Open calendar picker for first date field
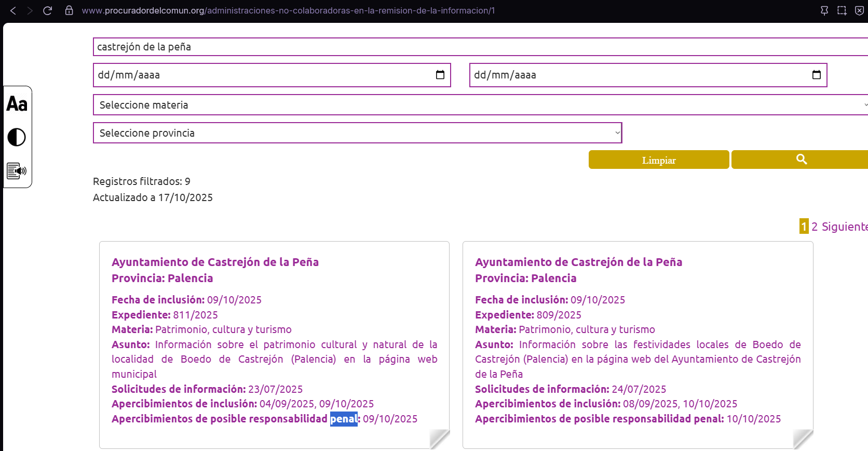 point(440,75)
